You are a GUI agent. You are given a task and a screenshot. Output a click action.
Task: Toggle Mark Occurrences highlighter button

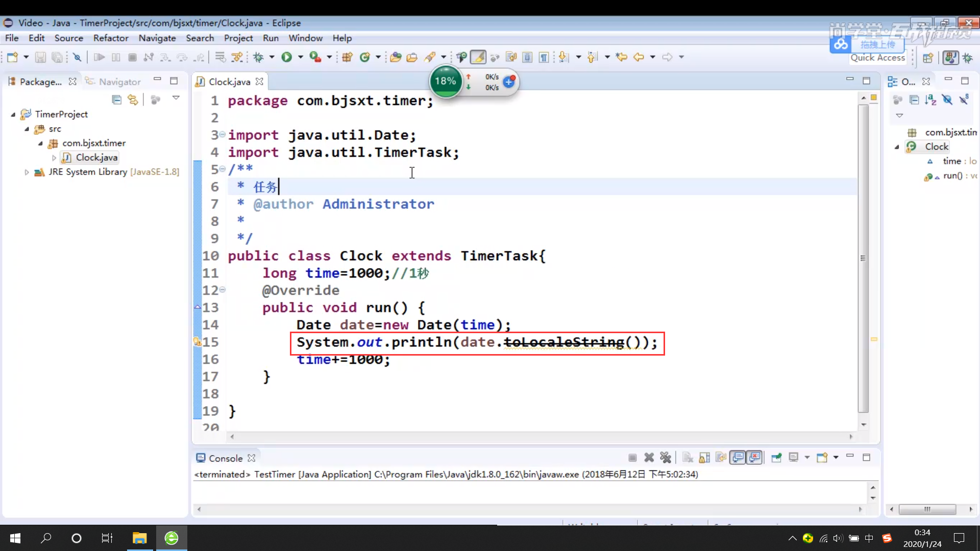tap(478, 57)
